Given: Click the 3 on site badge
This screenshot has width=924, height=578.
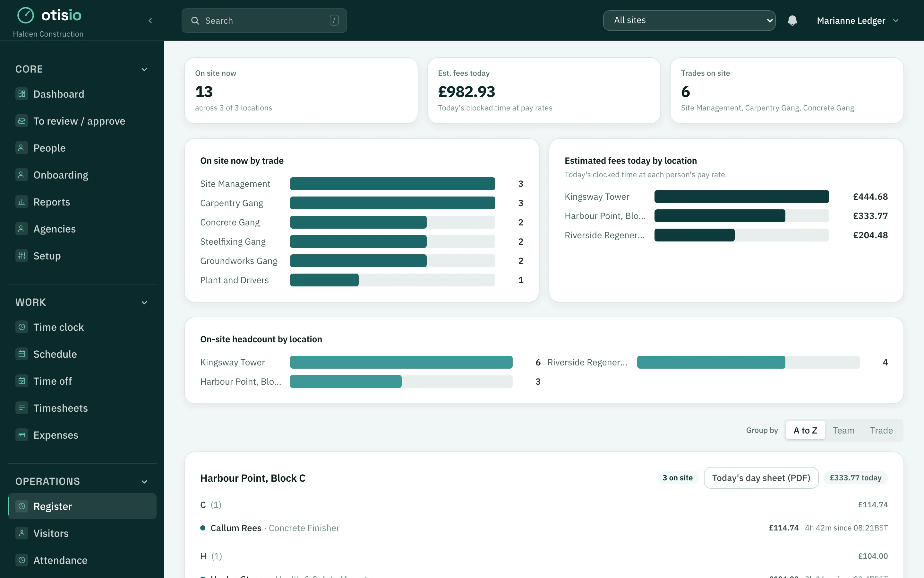Looking at the screenshot, I should pos(677,478).
